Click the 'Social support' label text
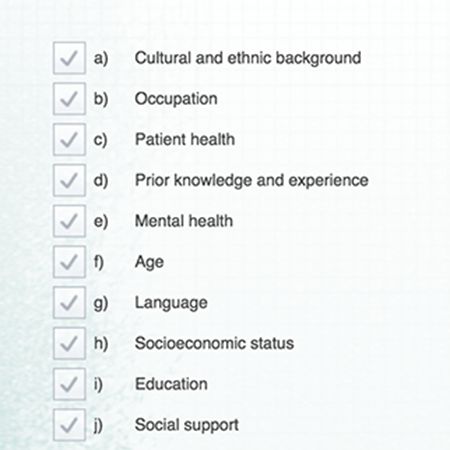The width and height of the screenshot is (450, 450). (187, 425)
